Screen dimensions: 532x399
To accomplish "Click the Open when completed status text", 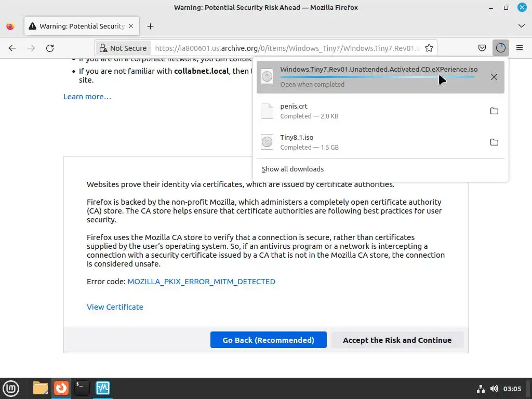I will (x=312, y=85).
